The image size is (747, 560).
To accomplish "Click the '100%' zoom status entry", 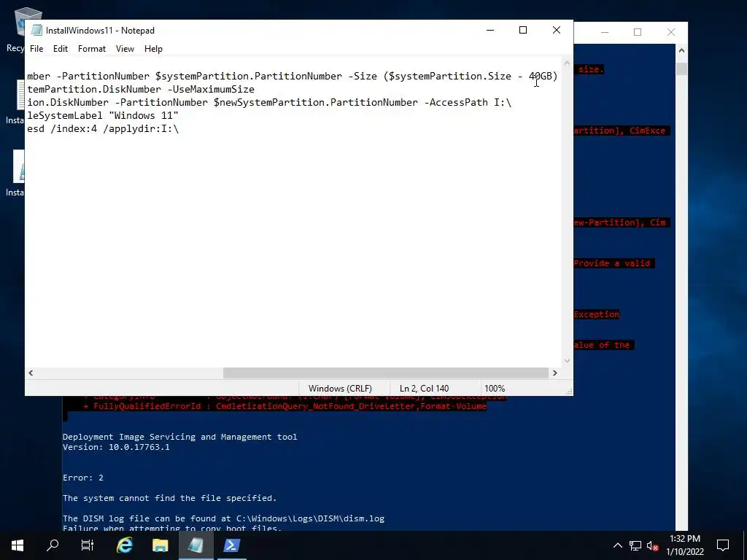I will click(495, 389).
